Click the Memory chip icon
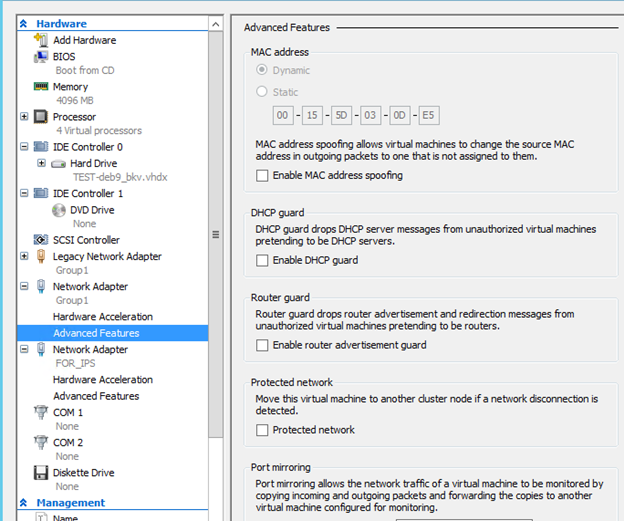This screenshot has width=624, height=521. tap(41, 86)
